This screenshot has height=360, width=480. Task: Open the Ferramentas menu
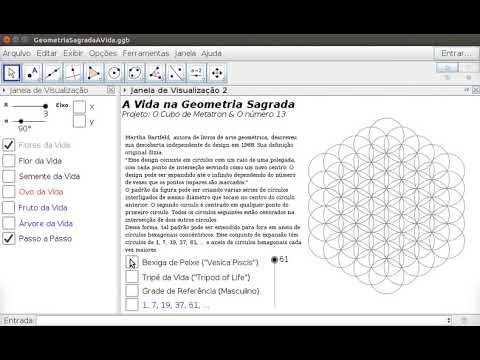[146, 53]
